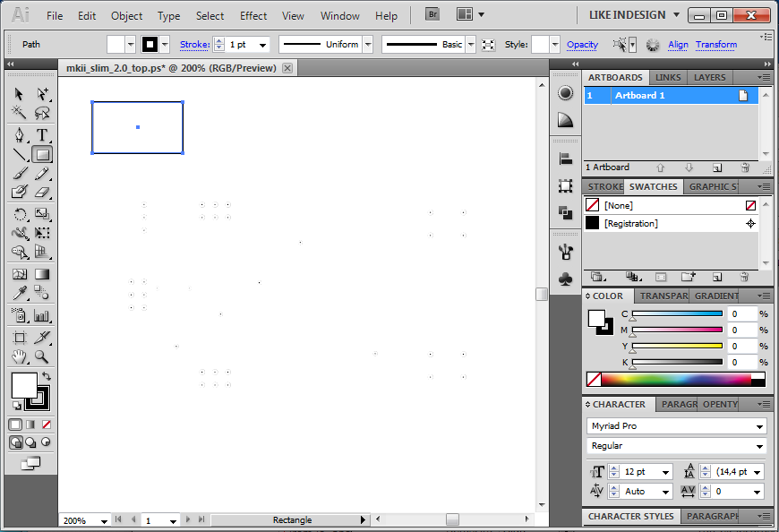Screen dimensions: 779x532
Task: Select the Selection tool (black arrow)
Action: [x=19, y=94]
